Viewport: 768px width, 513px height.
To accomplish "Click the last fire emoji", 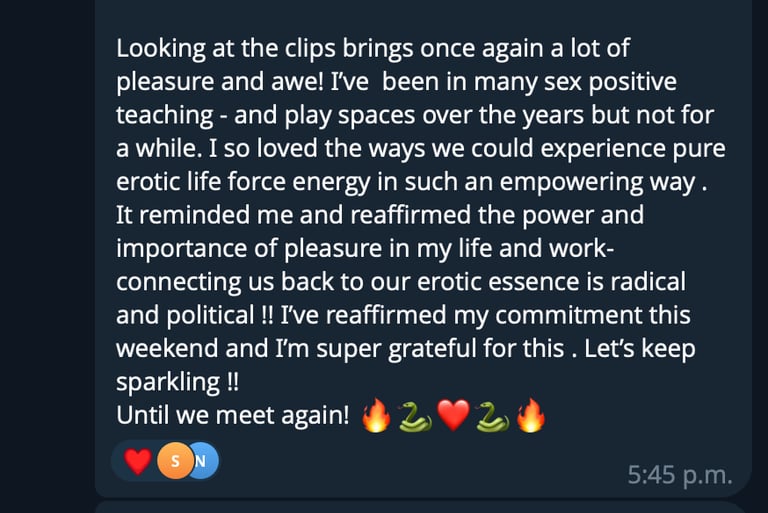I will tap(530, 416).
